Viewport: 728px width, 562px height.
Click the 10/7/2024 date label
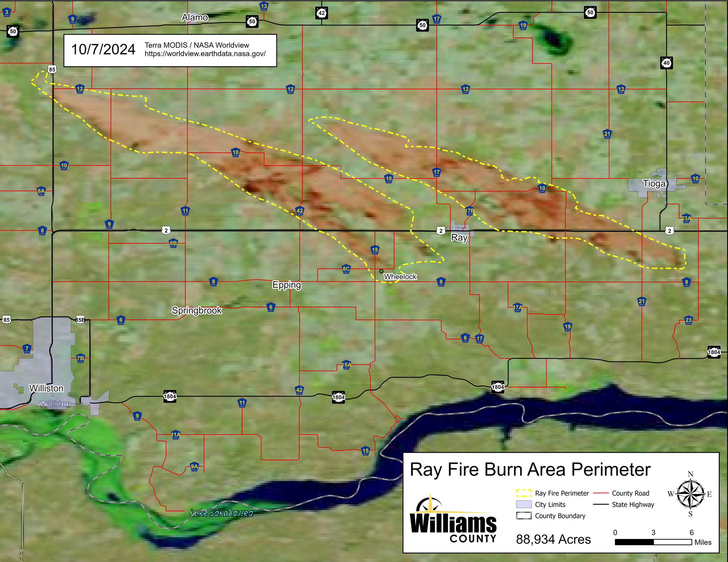(x=103, y=49)
